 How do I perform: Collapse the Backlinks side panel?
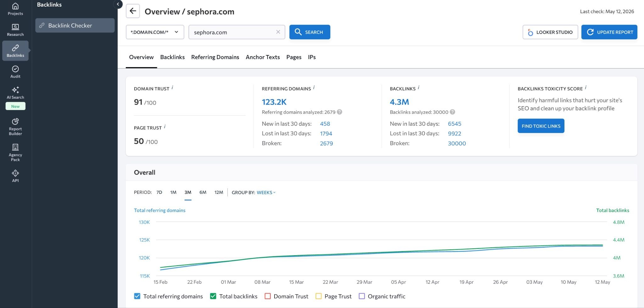118,4
